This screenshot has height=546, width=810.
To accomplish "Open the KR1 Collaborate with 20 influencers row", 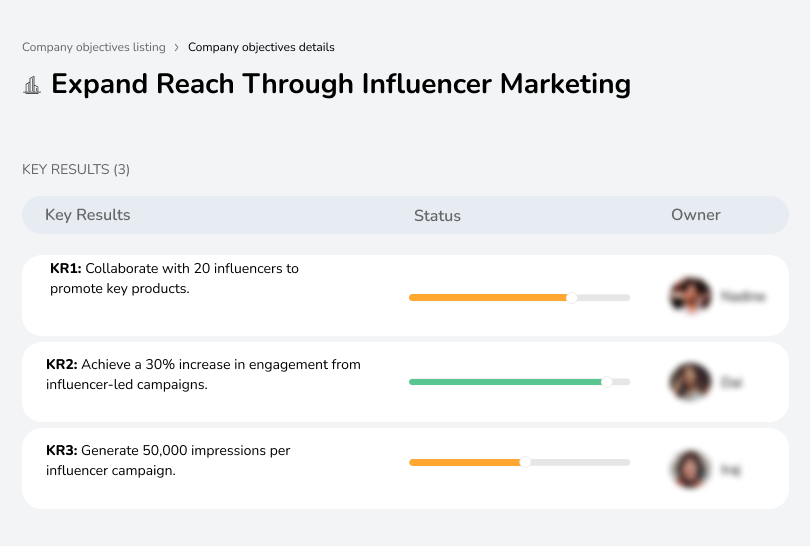I will pyautogui.click(x=405, y=295).
